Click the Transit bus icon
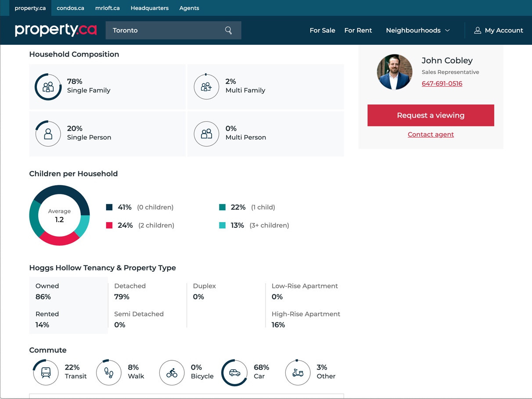Screen dimensions: 532x399 coord(46,373)
